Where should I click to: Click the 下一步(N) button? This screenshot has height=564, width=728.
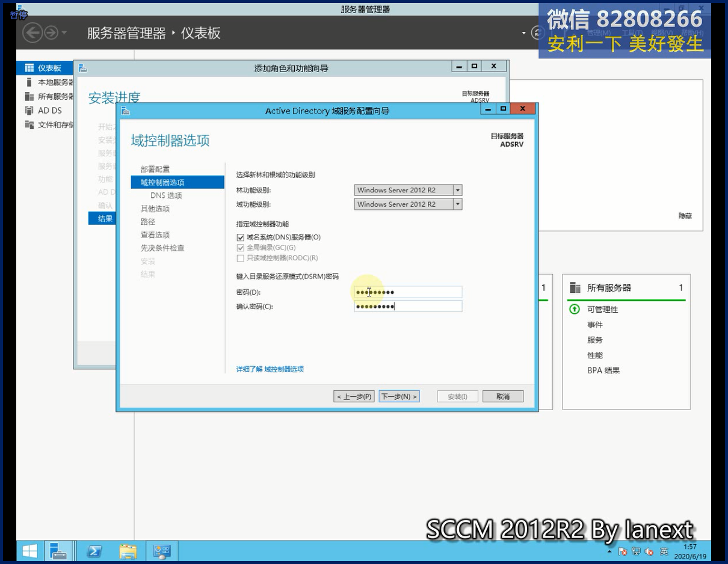click(399, 396)
